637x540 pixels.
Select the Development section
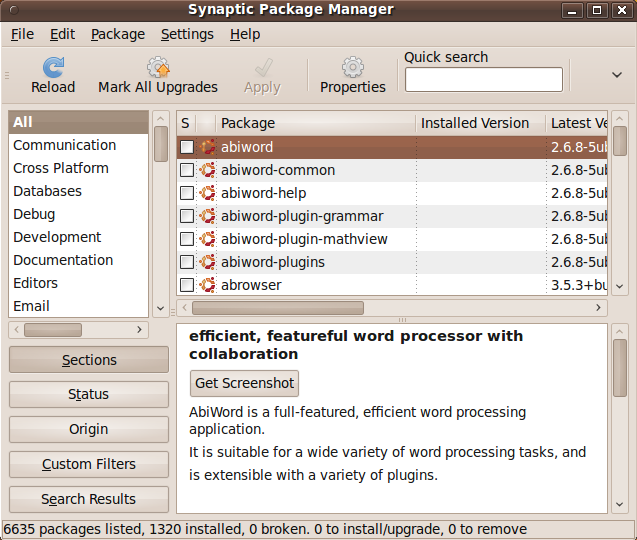tap(78, 237)
